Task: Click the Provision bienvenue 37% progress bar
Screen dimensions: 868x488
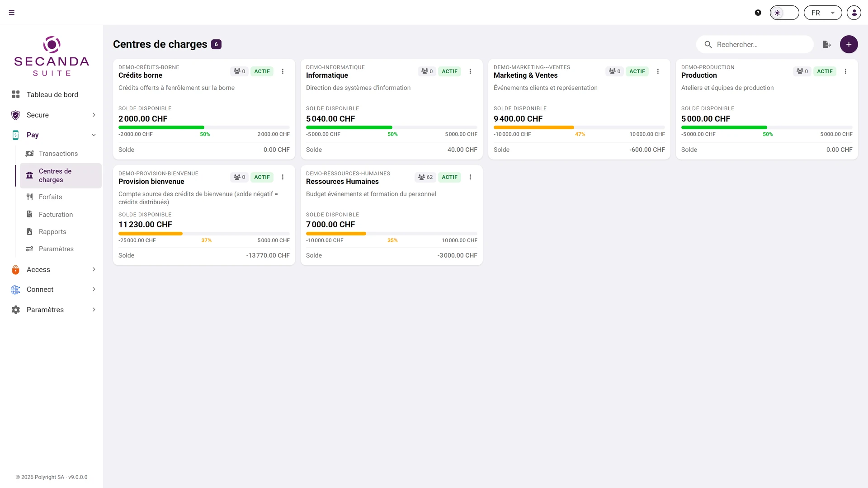Action: coord(204,234)
